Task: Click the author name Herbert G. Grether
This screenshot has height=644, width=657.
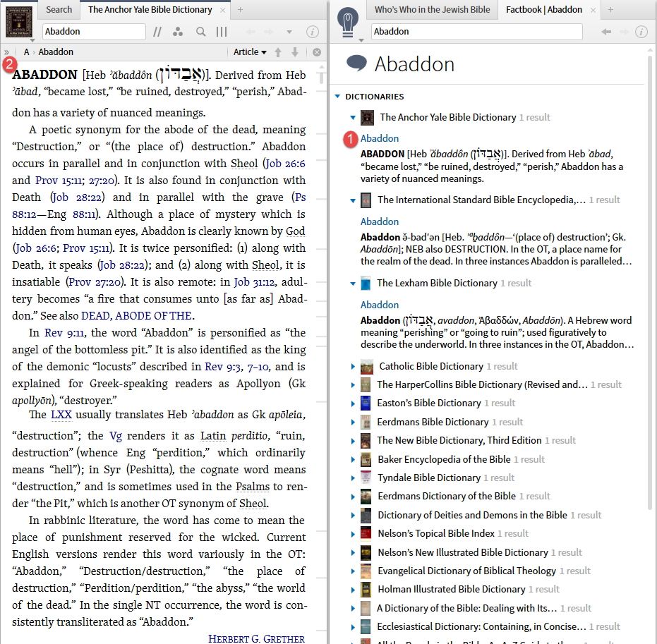Action: click(x=256, y=638)
